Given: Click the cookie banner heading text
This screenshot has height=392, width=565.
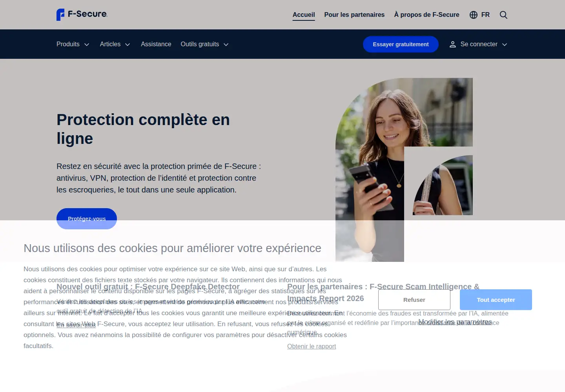Looking at the screenshot, I should pyautogui.click(x=172, y=248).
